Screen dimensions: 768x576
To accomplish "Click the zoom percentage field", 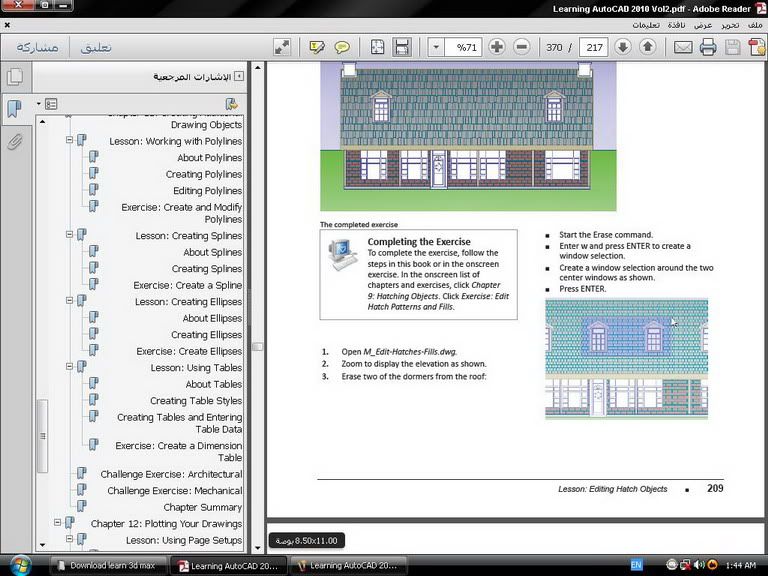I will click(463, 47).
